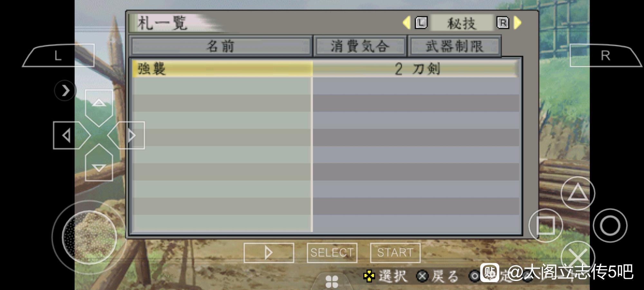Tap the in-game R tab icon
The width and height of the screenshot is (644, 290).
coord(503,23)
